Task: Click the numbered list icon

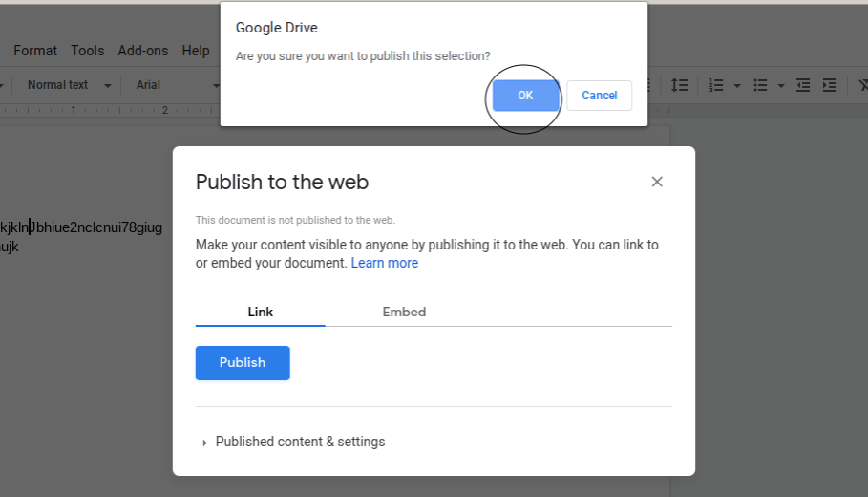Action: [x=717, y=85]
